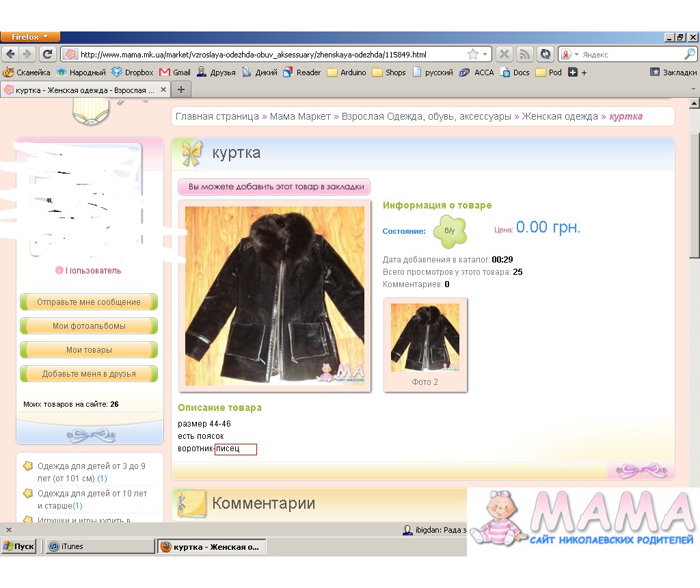Click the search magnifier icon in Yandex box
Viewport: 700px width, 588px height.
tap(690, 55)
